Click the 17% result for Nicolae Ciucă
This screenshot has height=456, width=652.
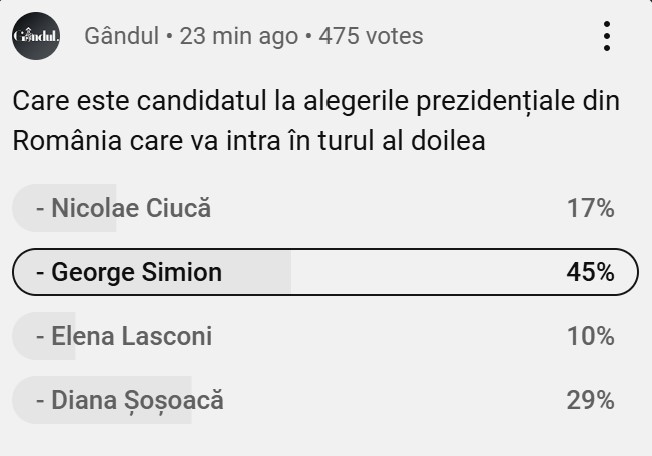pyautogui.click(x=590, y=208)
